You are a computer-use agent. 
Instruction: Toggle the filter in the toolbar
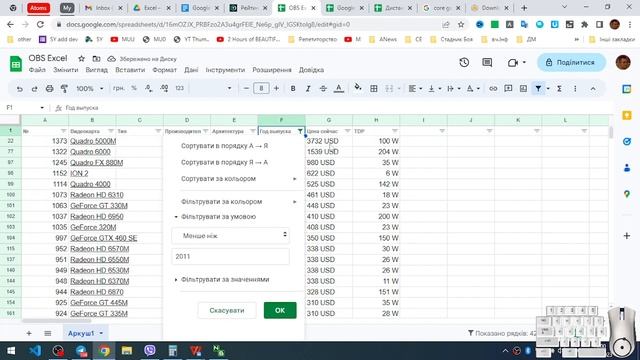click(538, 89)
